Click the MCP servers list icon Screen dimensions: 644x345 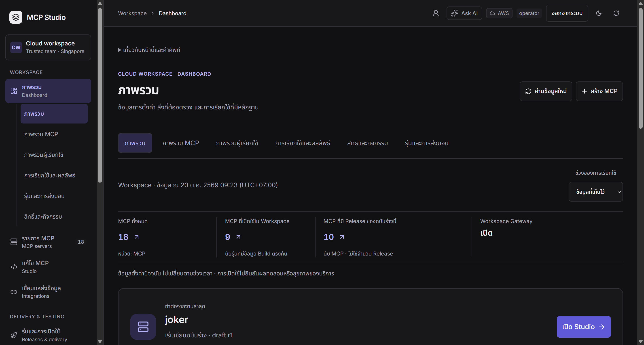pos(14,242)
